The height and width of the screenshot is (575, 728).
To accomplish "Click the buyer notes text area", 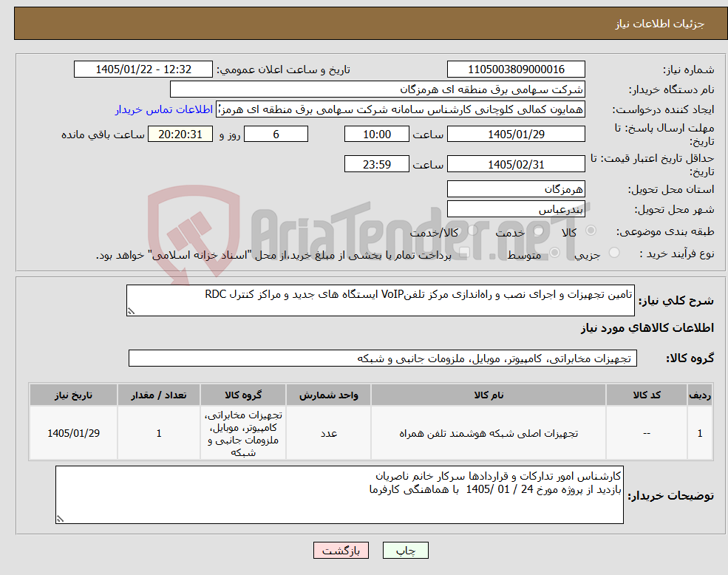I will (x=339, y=495).
